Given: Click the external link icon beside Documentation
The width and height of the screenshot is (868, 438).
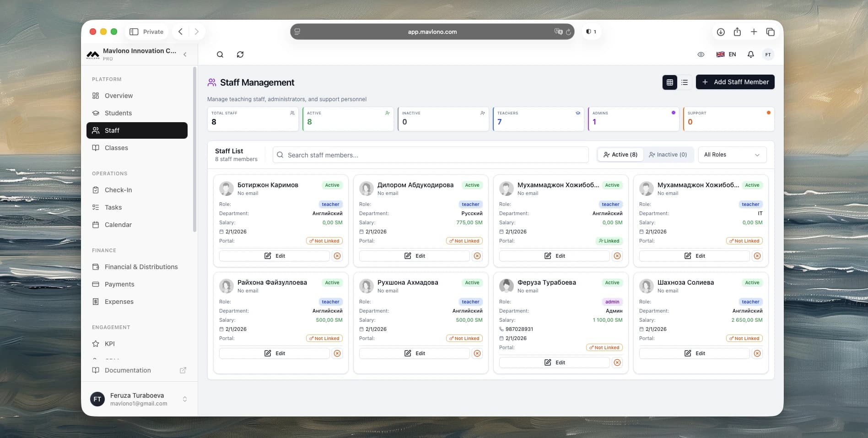Looking at the screenshot, I should [183, 370].
